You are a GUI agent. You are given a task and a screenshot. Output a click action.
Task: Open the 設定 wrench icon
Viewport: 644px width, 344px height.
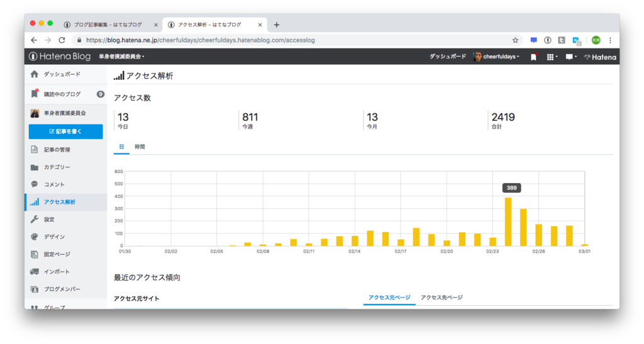(35, 219)
